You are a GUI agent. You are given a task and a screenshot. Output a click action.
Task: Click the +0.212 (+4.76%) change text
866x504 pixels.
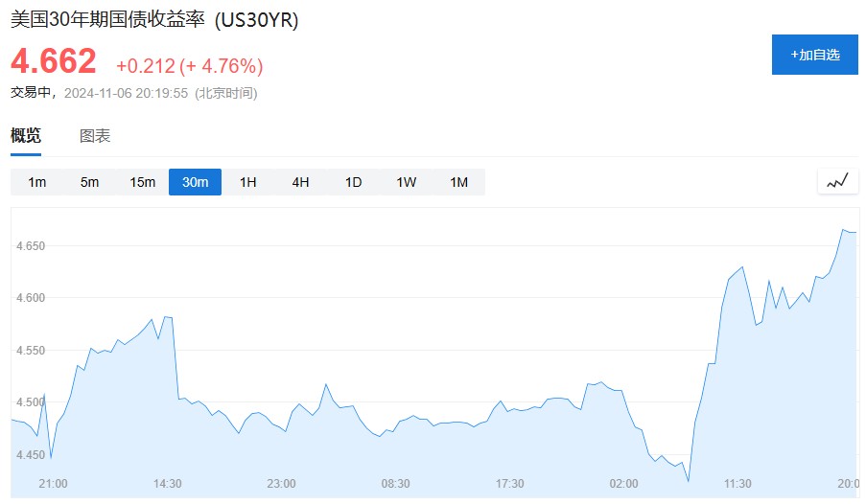click(190, 66)
